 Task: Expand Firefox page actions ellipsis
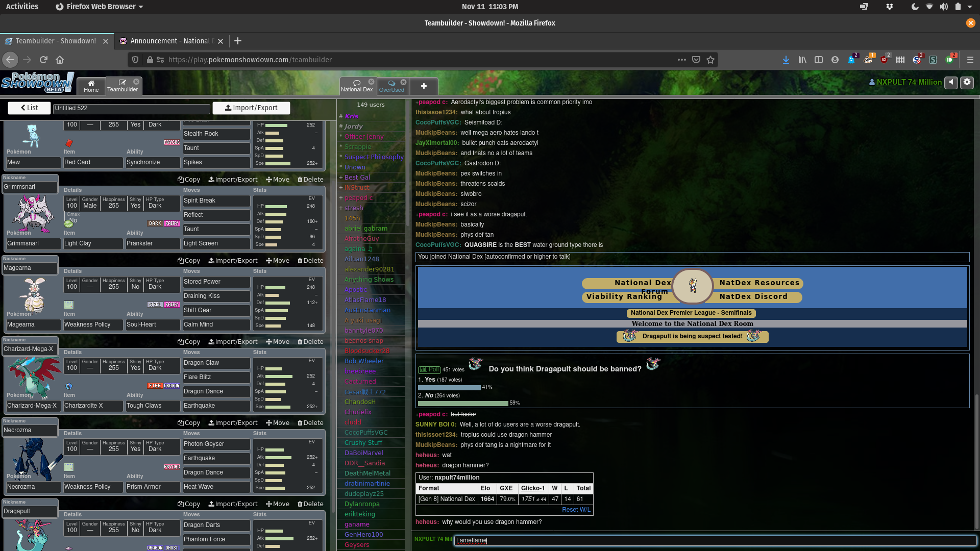tap(681, 60)
